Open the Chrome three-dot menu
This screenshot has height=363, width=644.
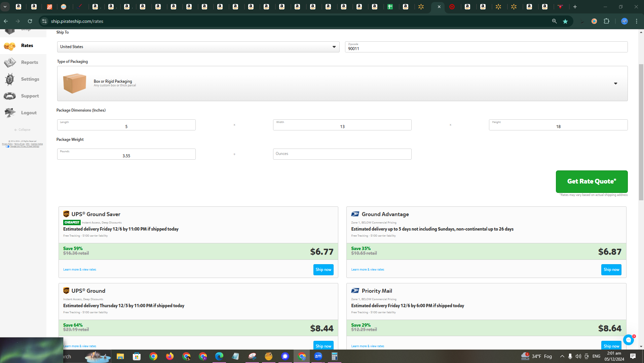tap(637, 21)
